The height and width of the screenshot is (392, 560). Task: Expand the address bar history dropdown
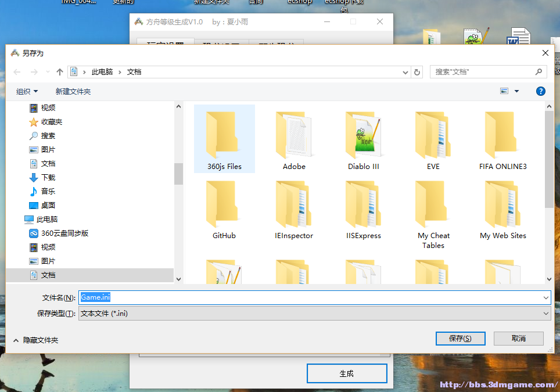pyautogui.click(x=405, y=72)
